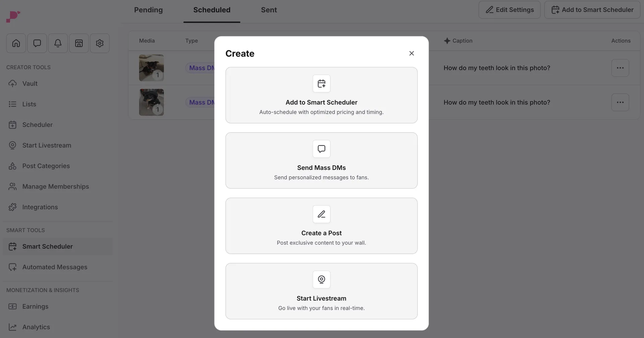The width and height of the screenshot is (644, 338).
Task: Open the chat messages icon
Action: tap(37, 43)
